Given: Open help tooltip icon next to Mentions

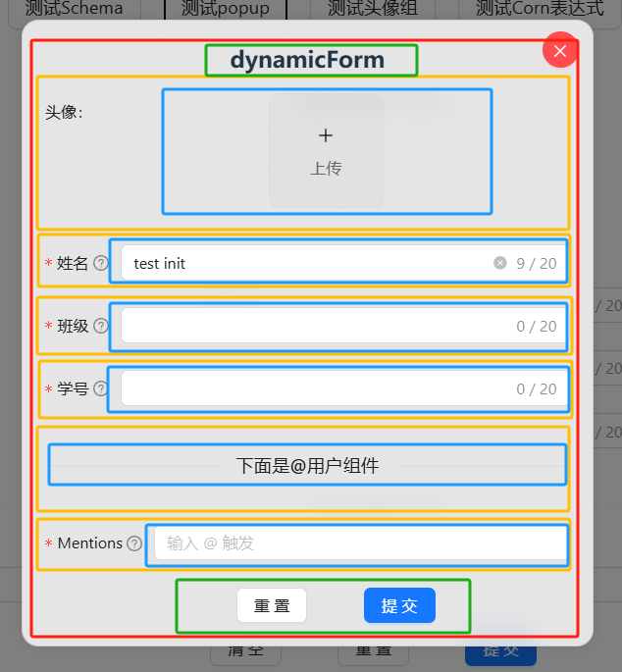Looking at the screenshot, I should [x=134, y=543].
